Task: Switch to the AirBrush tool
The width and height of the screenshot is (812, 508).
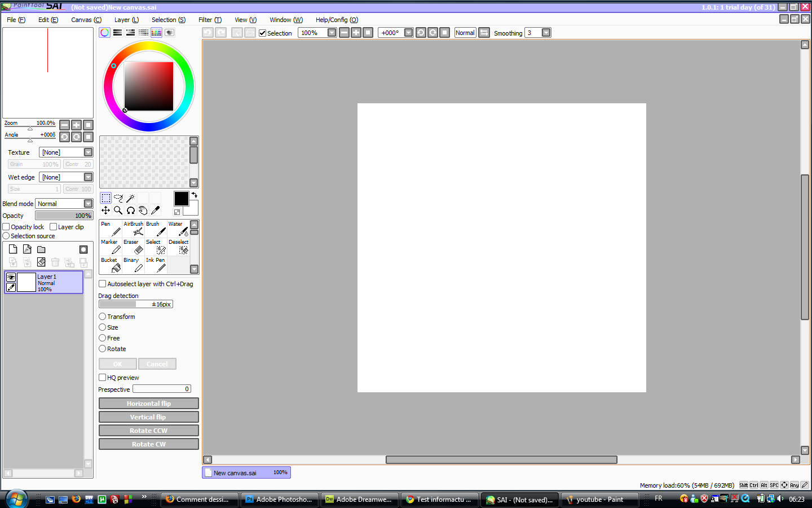Action: click(133, 229)
